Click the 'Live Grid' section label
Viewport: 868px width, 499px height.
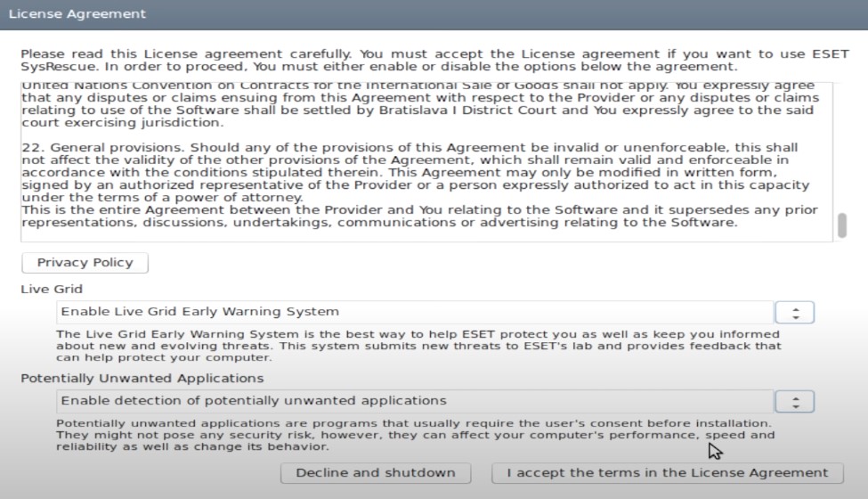click(52, 289)
